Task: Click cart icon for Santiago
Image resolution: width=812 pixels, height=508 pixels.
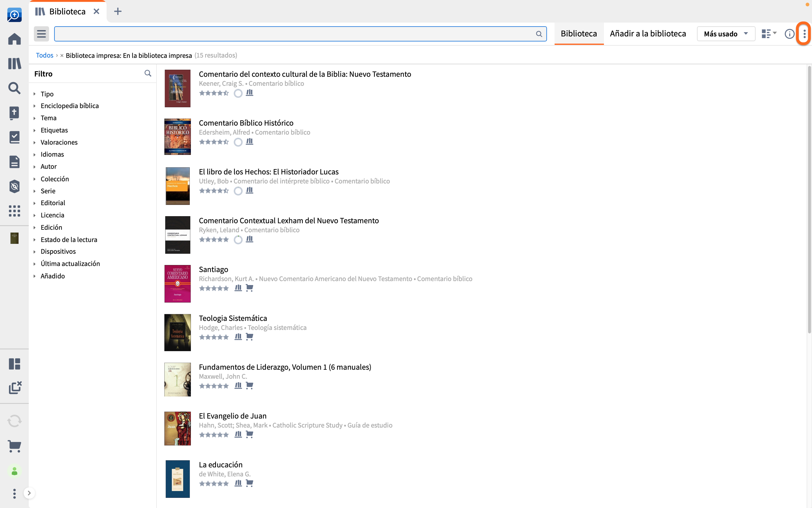Action: pos(249,288)
